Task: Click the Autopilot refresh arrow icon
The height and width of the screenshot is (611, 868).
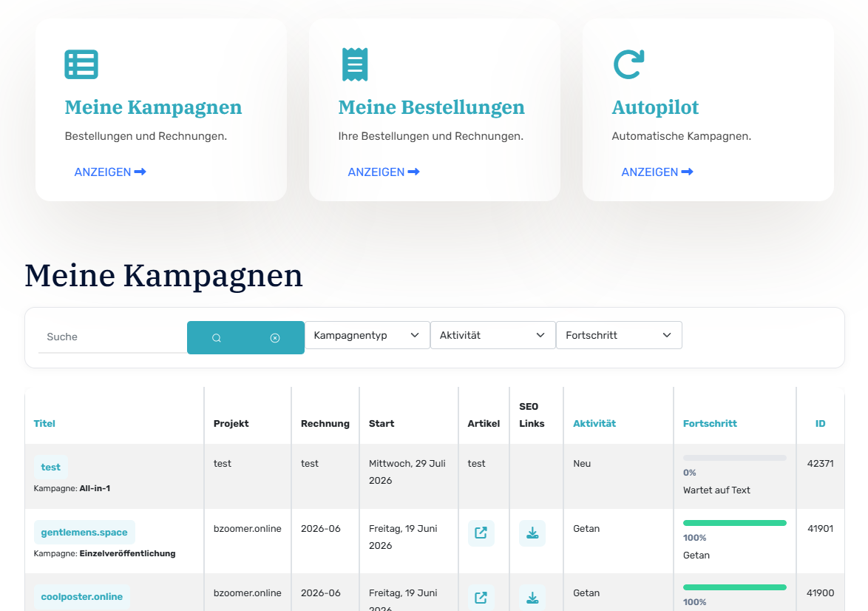Action: pos(629,64)
